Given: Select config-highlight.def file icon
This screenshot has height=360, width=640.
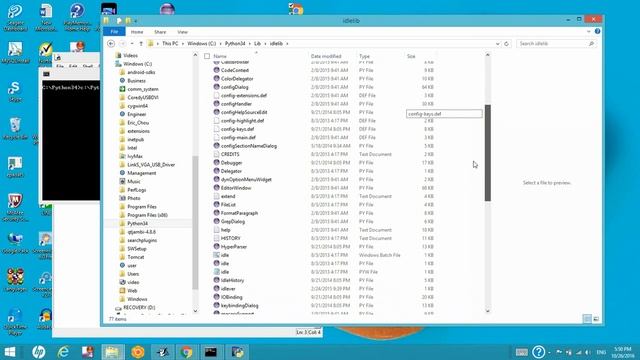Looking at the screenshot, I should pos(216,120).
